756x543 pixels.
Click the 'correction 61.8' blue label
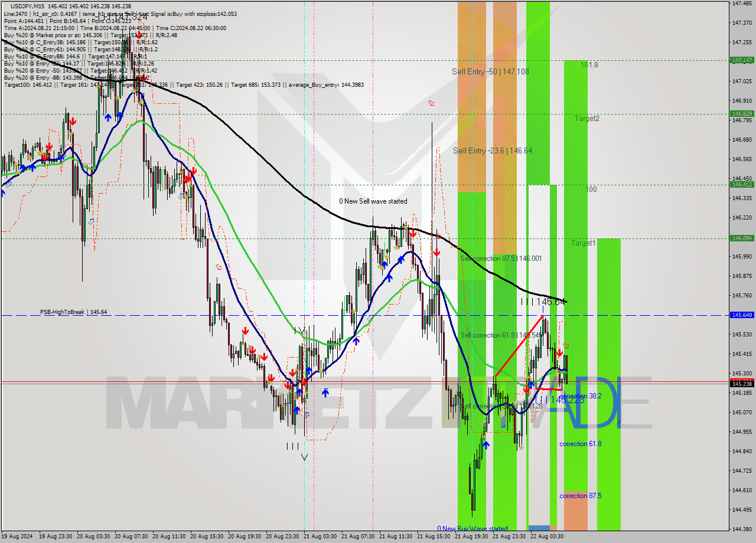pyautogui.click(x=581, y=444)
